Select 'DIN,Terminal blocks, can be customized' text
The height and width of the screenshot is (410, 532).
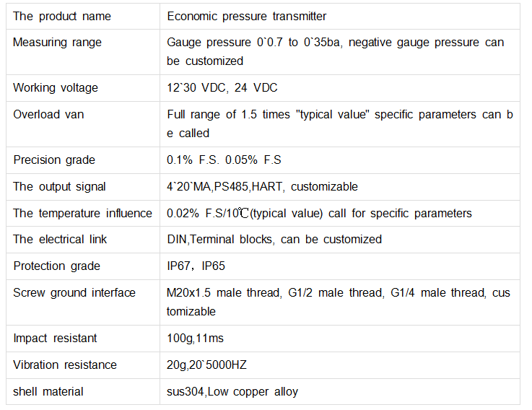click(x=274, y=239)
